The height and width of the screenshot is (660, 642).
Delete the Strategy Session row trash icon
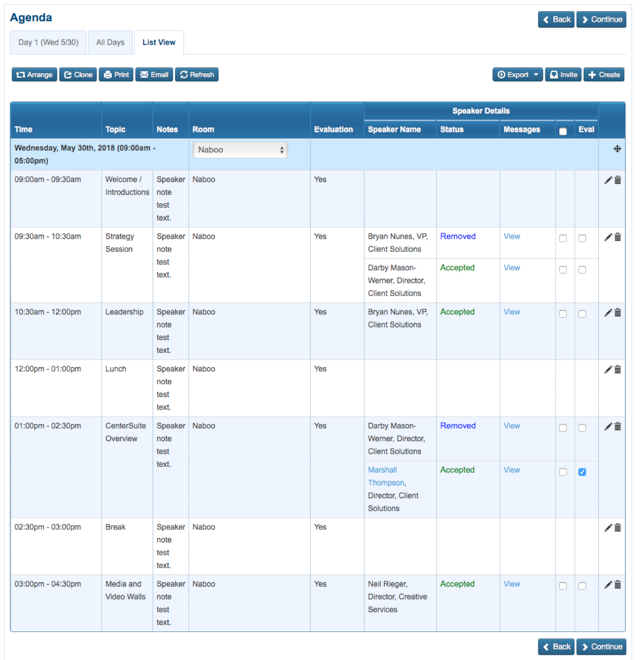click(x=618, y=237)
